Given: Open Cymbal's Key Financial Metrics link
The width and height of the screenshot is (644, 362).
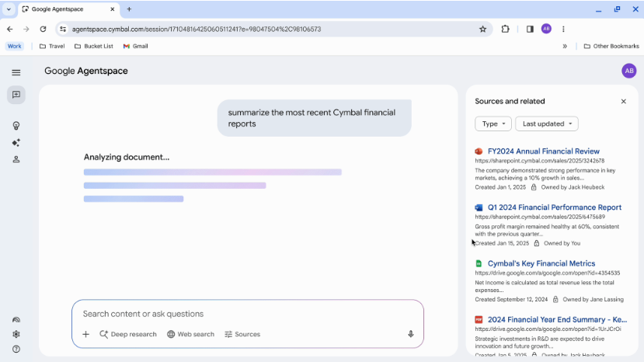Looking at the screenshot, I should tap(541, 263).
